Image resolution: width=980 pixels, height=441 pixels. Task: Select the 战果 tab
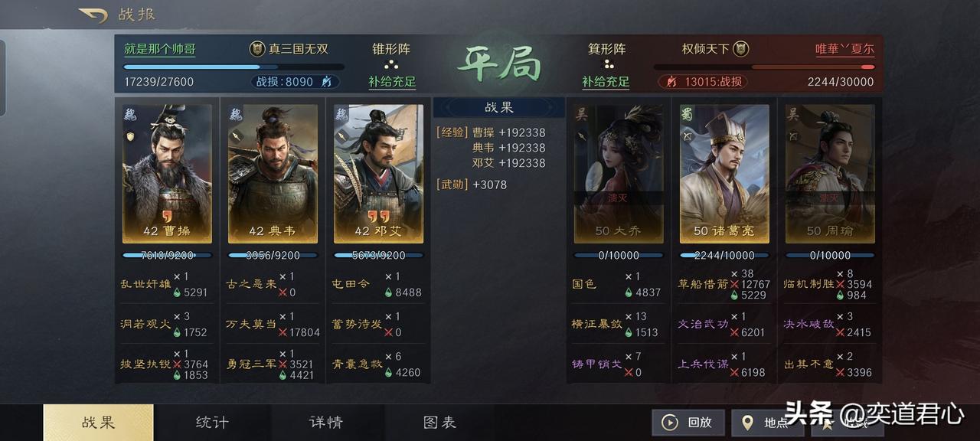(98, 422)
